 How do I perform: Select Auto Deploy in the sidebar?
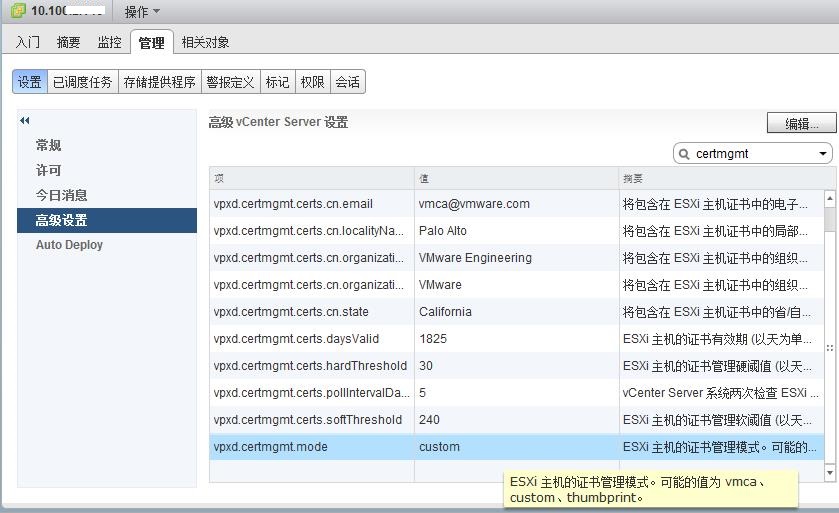[107, 245]
